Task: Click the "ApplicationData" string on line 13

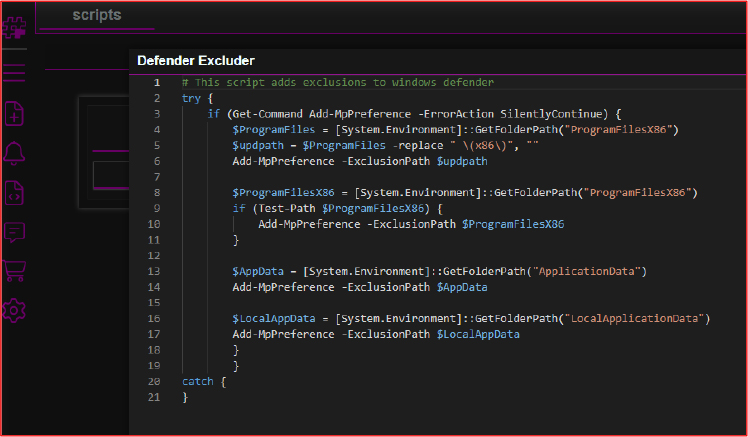Action: click(586, 271)
